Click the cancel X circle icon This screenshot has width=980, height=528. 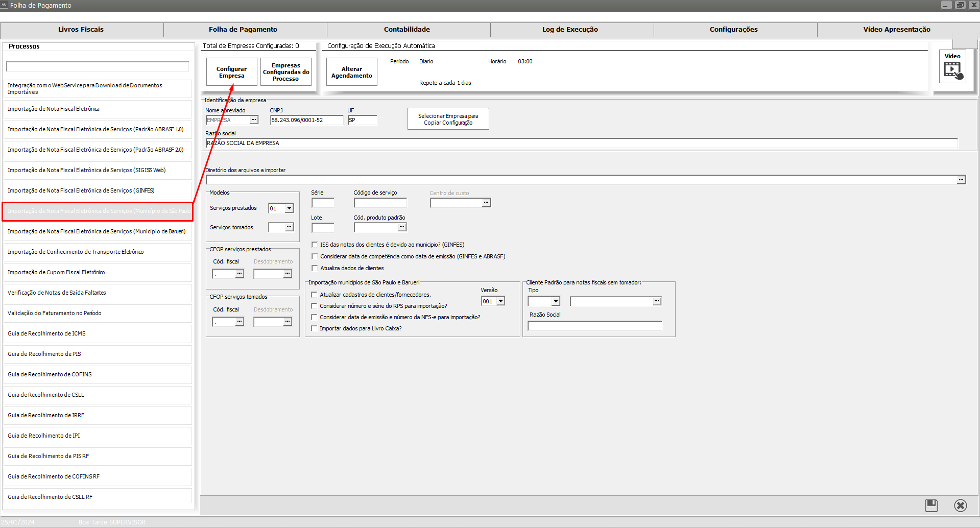pos(961,506)
